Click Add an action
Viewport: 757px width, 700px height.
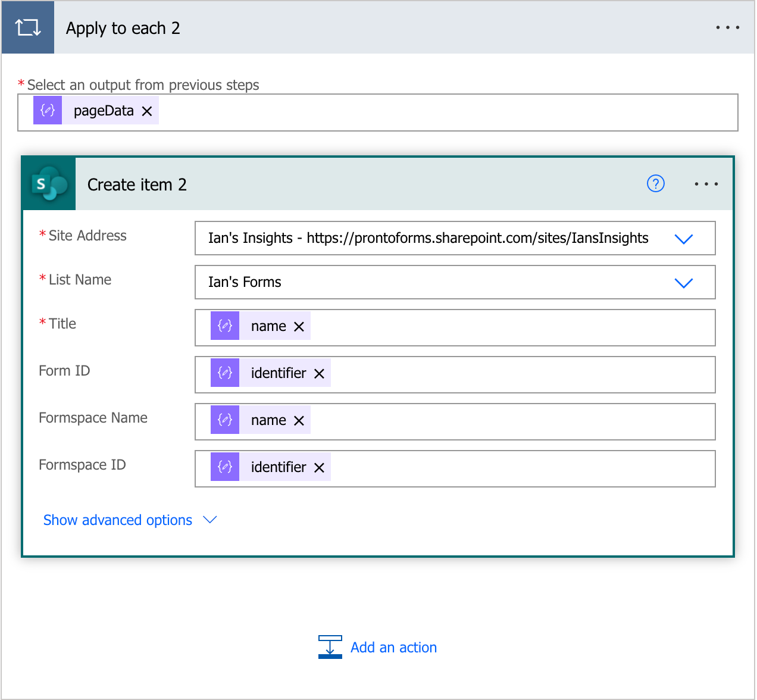[393, 648]
